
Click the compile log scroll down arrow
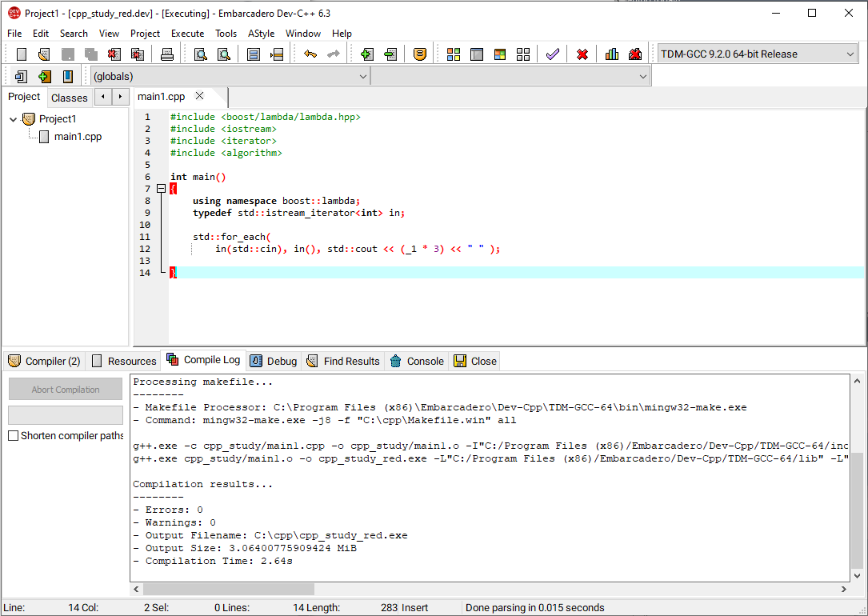(x=858, y=576)
